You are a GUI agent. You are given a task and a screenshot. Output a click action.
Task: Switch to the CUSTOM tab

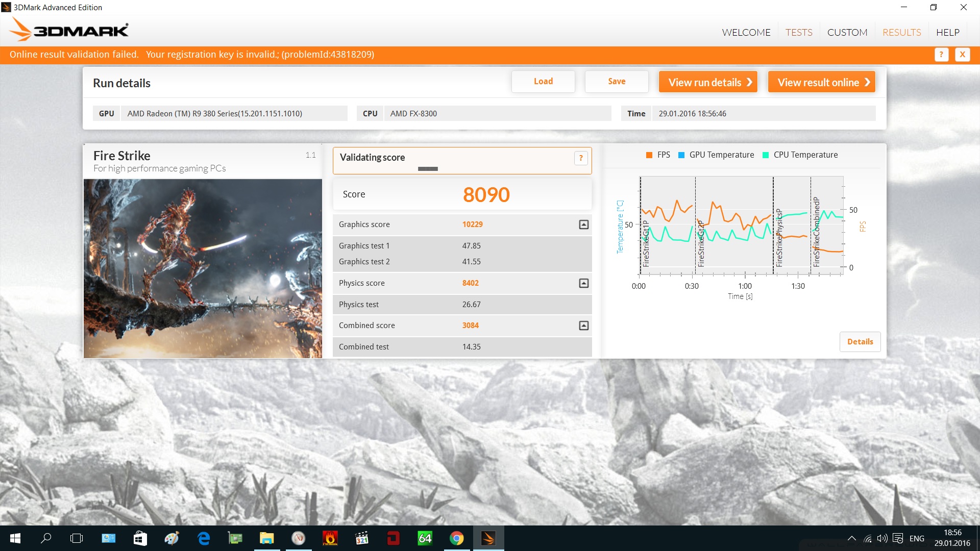pyautogui.click(x=847, y=32)
